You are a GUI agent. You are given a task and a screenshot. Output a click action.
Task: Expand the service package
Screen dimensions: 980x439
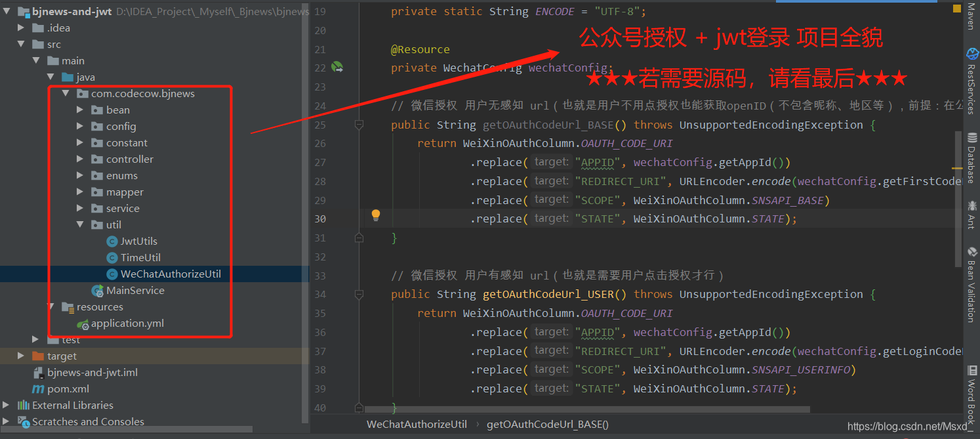click(x=80, y=209)
